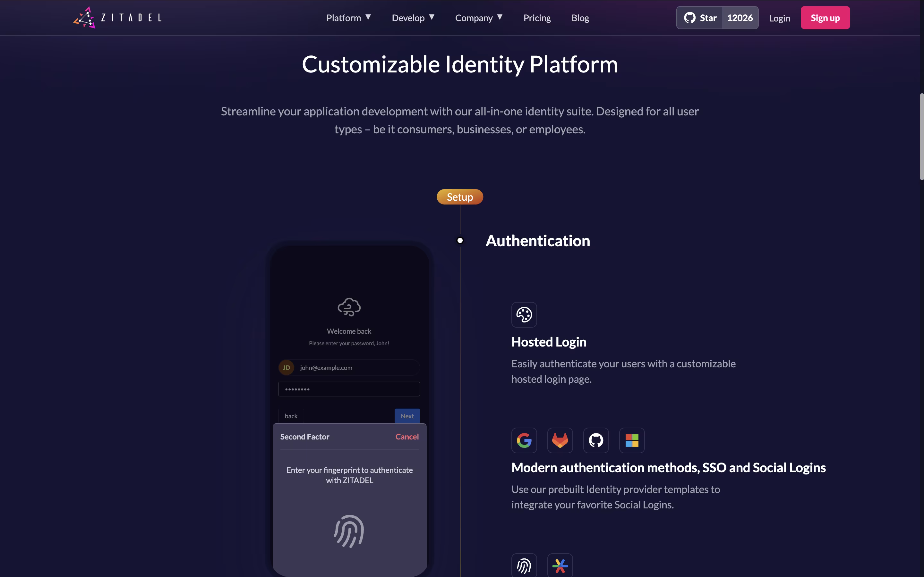Screen dimensions: 924x577
Task: Click the ZITADEL logo icon
Action: [84, 18]
